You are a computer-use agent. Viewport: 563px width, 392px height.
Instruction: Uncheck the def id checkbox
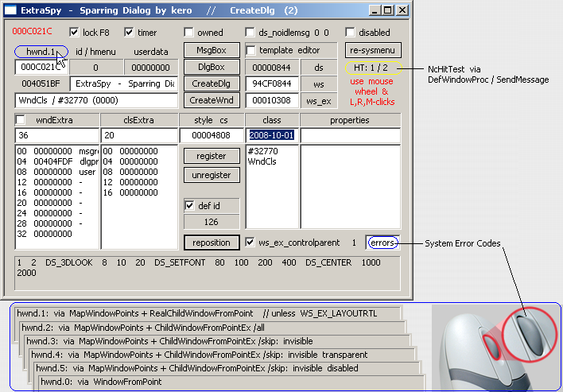pyautogui.click(x=190, y=206)
